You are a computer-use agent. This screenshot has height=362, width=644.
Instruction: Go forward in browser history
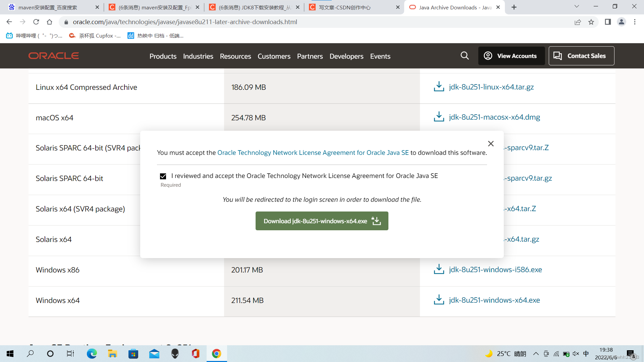22,22
